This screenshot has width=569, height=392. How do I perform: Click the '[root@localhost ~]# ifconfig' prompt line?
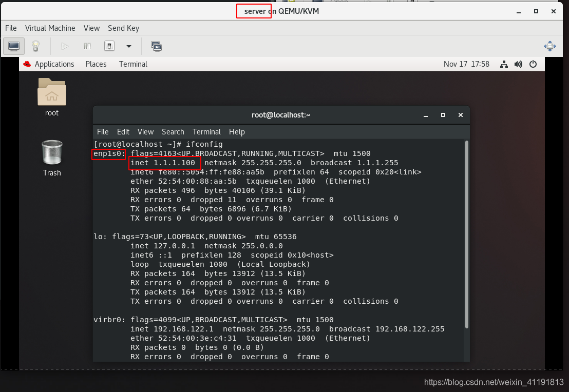click(x=158, y=144)
